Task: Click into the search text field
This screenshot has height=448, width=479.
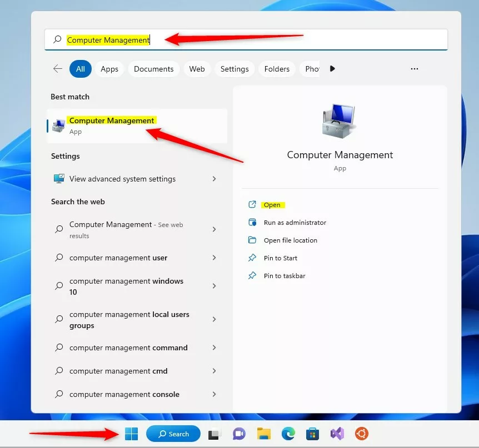Action: pyautogui.click(x=246, y=39)
